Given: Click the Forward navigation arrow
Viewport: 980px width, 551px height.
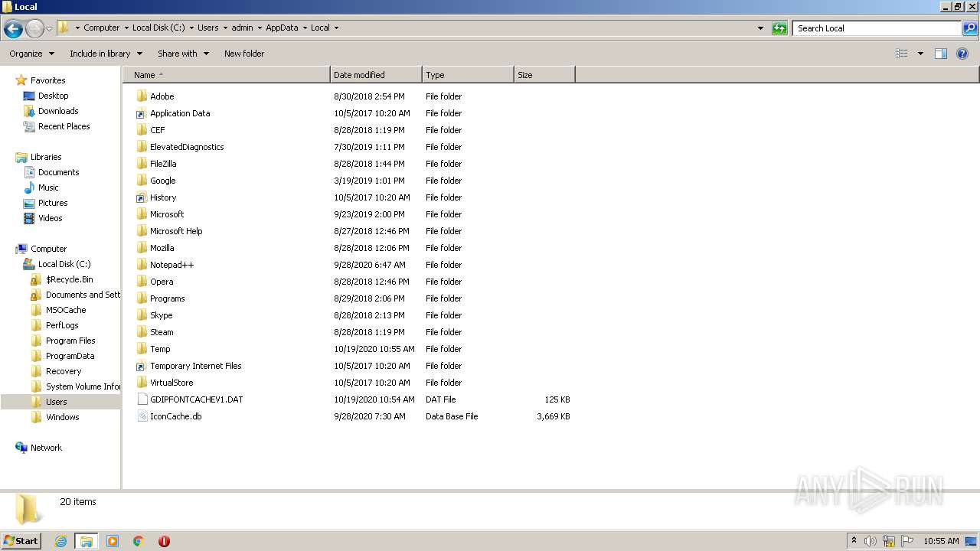Looking at the screenshot, I should 34,29.
